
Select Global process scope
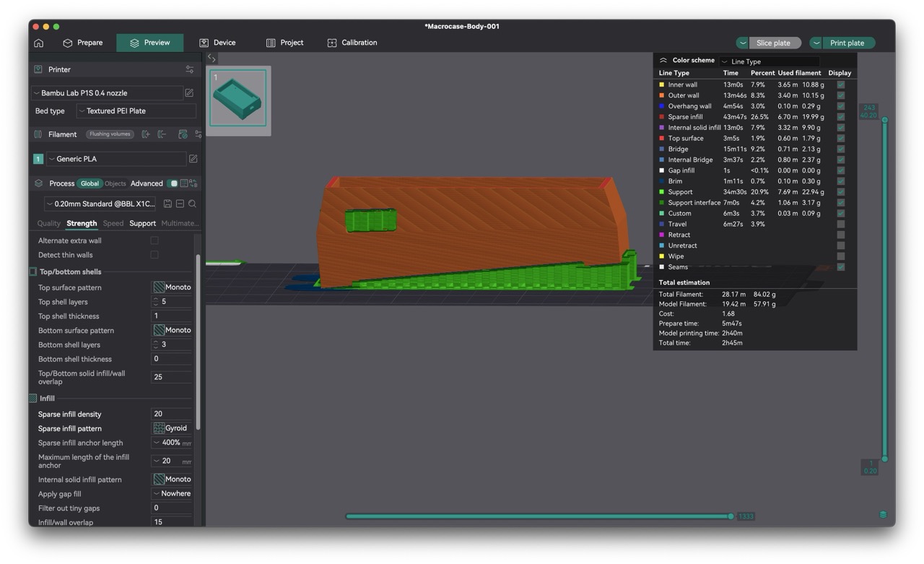(x=90, y=183)
